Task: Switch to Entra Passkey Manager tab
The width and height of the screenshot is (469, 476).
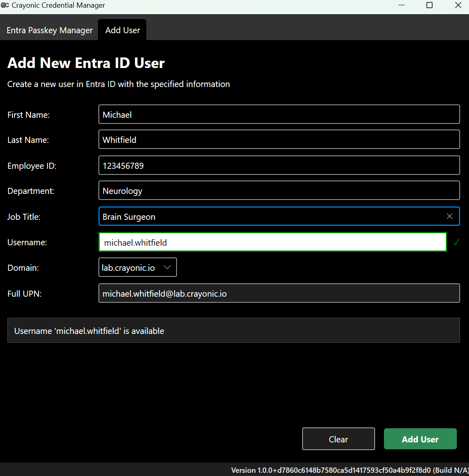Action: tap(49, 30)
